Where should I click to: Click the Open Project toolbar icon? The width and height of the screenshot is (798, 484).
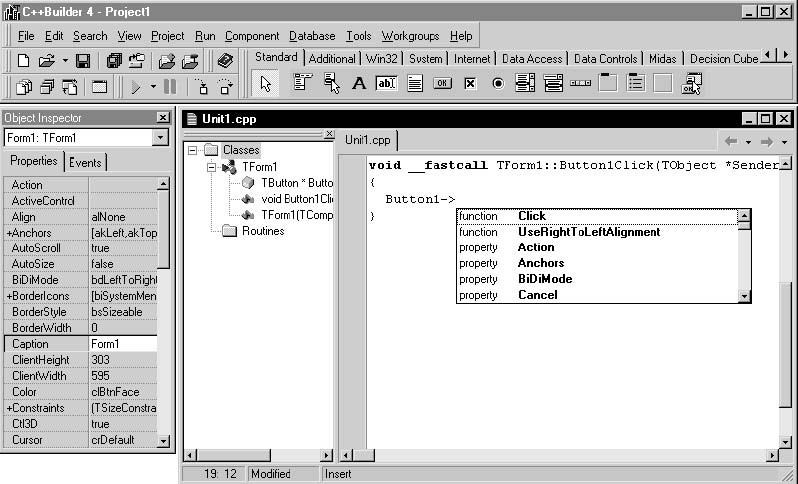136,61
